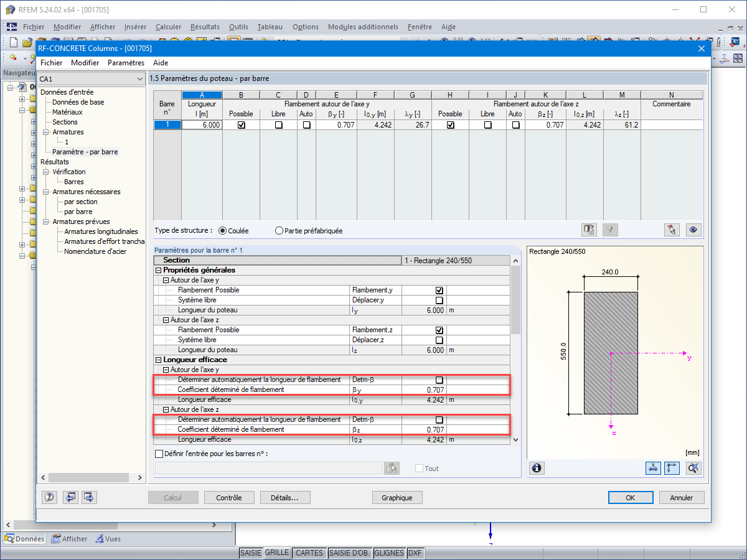This screenshot has width=747, height=560.
Task: Click the parameters grid vertical scrollbar
Action: 515,350
